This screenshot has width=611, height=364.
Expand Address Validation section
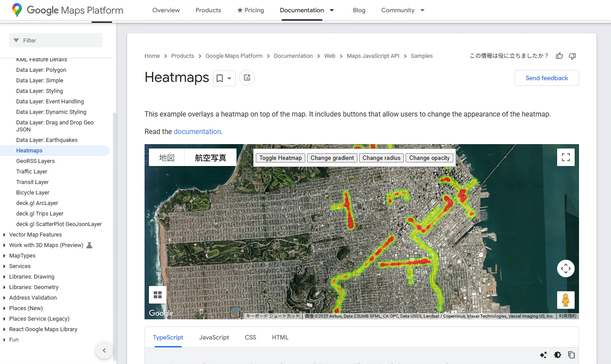(x=4, y=298)
